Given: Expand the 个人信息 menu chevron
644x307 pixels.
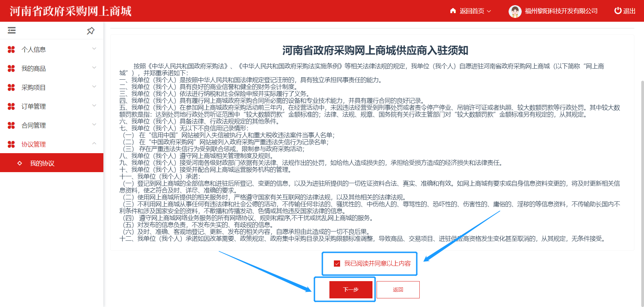Looking at the screenshot, I should coord(94,49).
